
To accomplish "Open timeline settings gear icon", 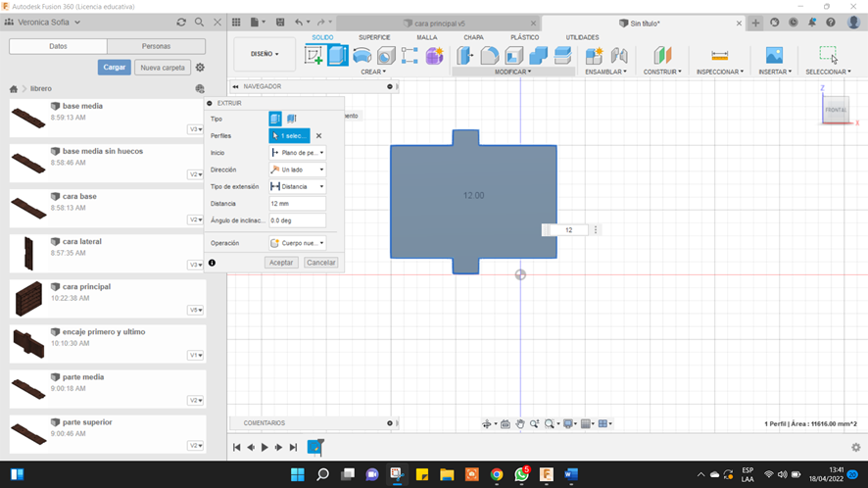I will (x=856, y=447).
